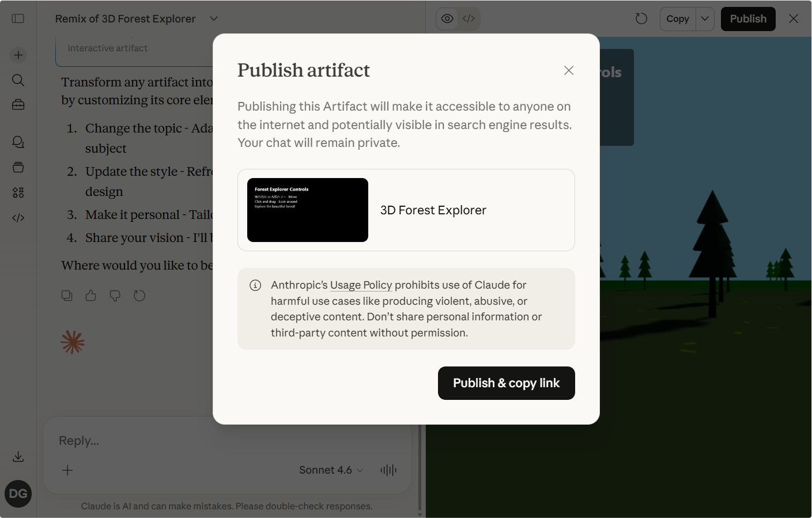The width and height of the screenshot is (812, 518).
Task: Toggle the sidebar panel icon
Action: point(18,18)
